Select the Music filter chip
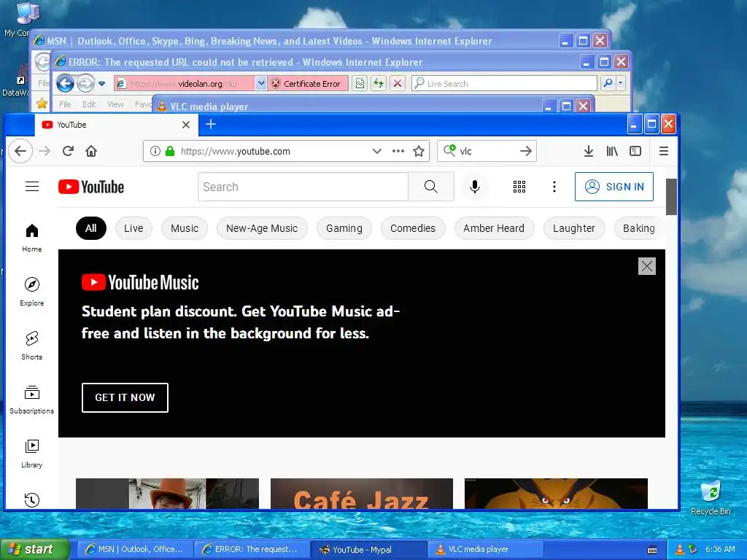 click(185, 228)
